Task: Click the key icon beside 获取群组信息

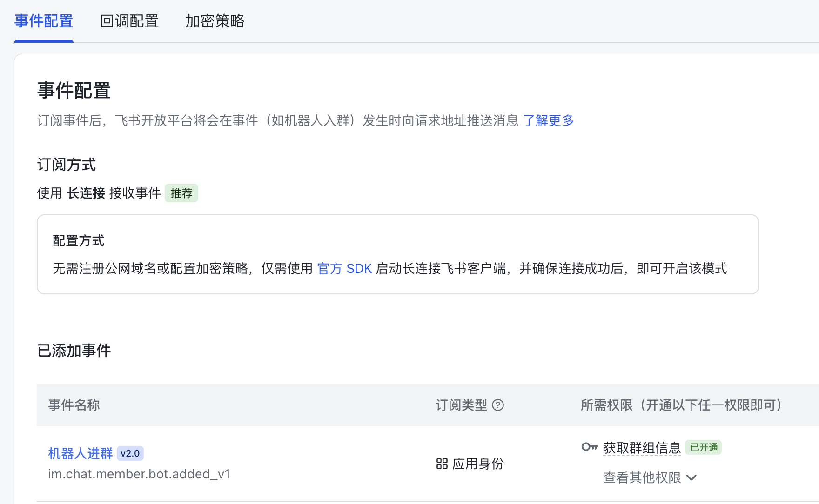Action: tap(590, 447)
